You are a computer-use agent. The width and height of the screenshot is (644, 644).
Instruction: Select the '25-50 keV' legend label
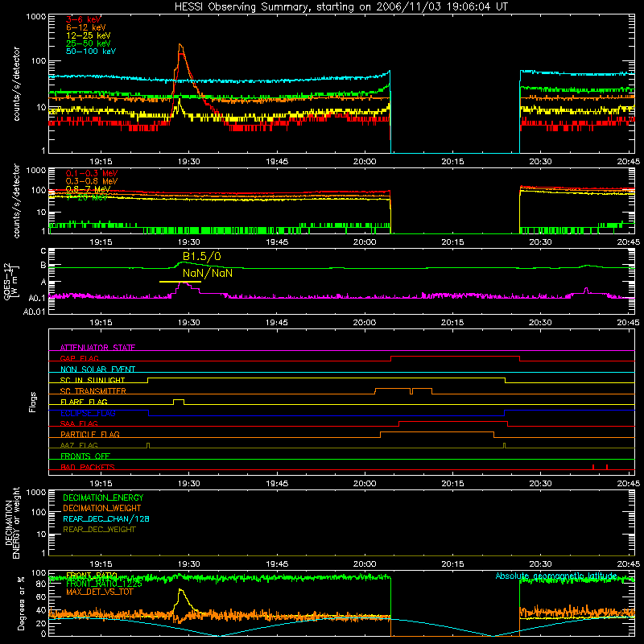[x=89, y=43]
